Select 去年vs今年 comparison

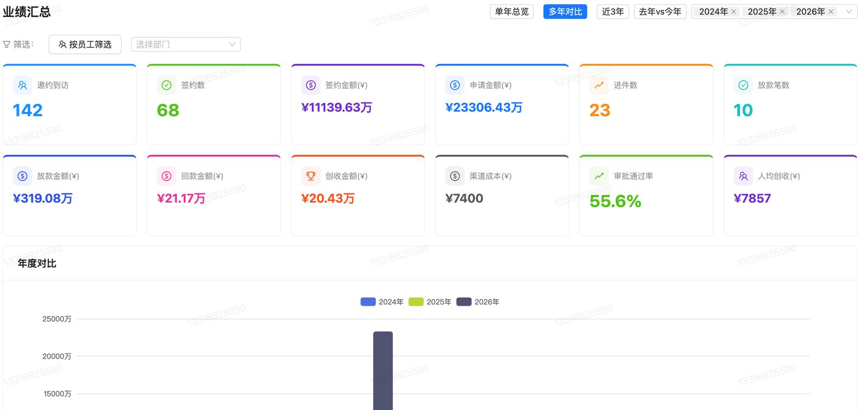pyautogui.click(x=660, y=11)
